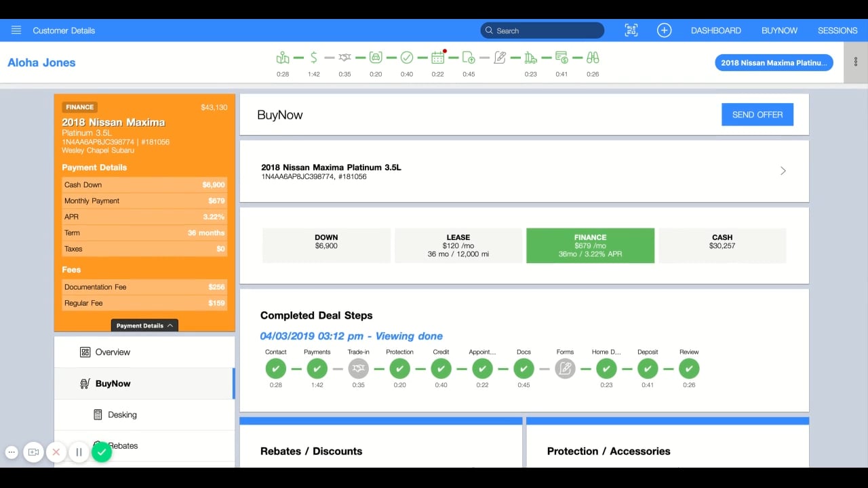Go to DASHBOARD in top navigation

716,30
